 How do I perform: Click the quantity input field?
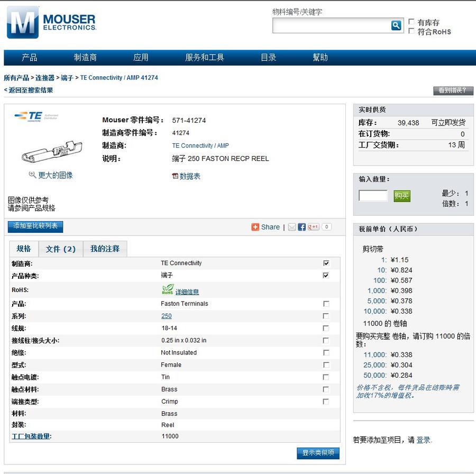(x=373, y=196)
